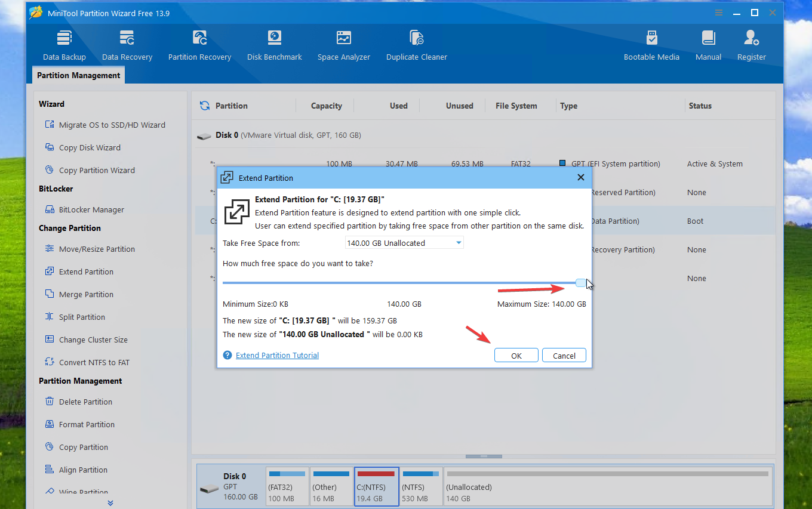
Task: Sort by the File System column header
Action: tap(516, 106)
